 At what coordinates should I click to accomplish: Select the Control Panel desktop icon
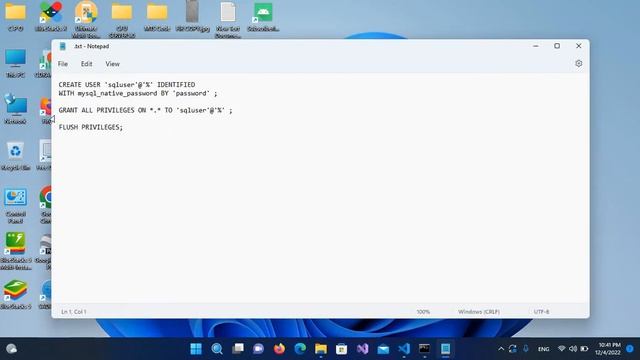coord(16,206)
